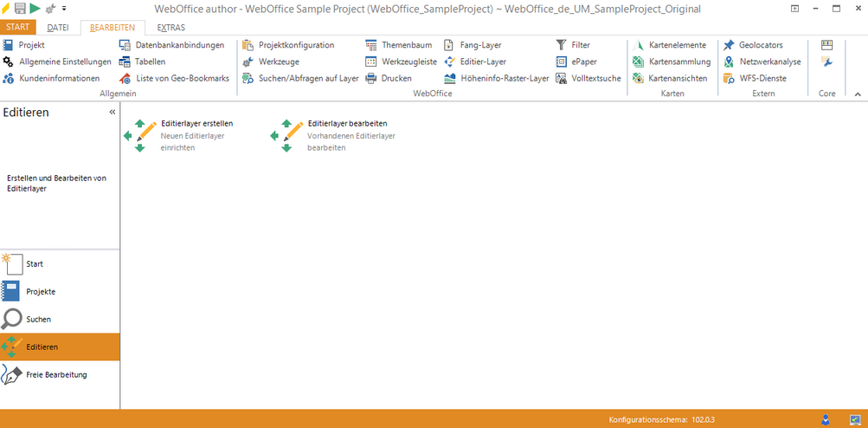The image size is (868, 428).
Task: Click the save icon in quick access toolbar
Action: coord(20,8)
